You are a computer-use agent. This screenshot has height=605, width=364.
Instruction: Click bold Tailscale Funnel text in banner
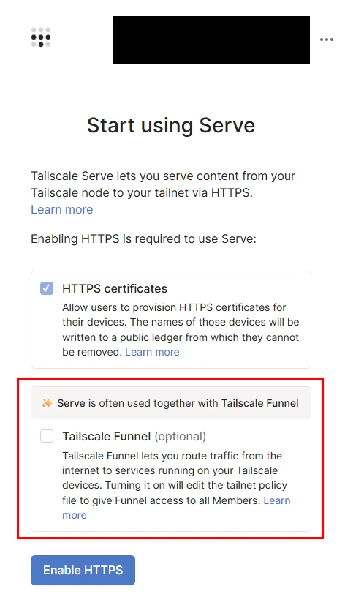tap(260, 403)
